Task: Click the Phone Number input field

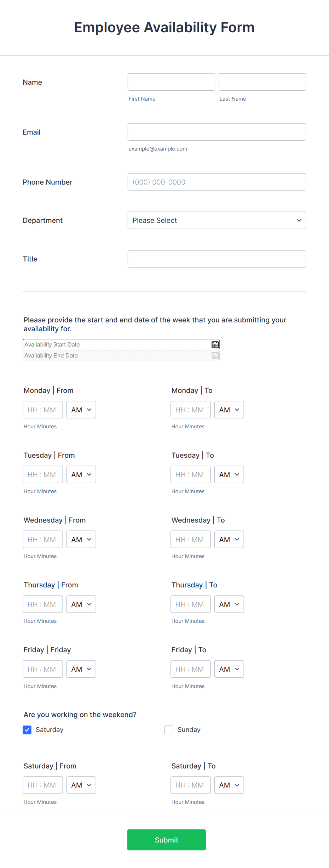Action: tap(217, 182)
